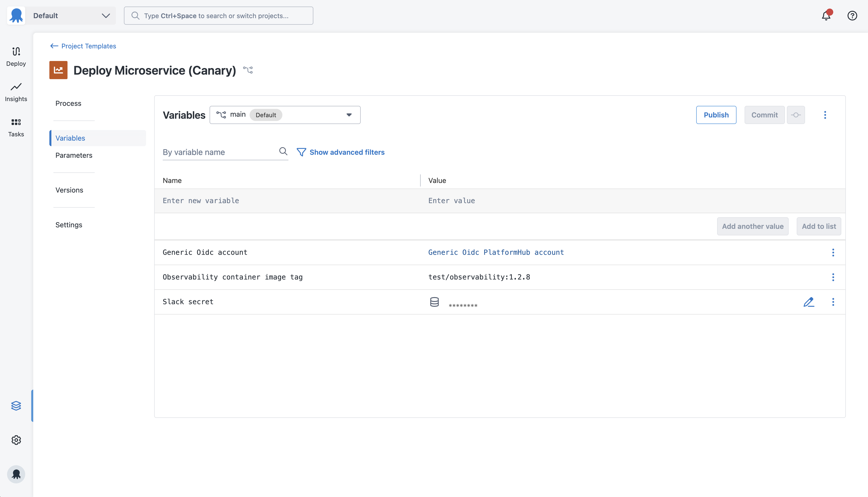Open the Versions tab
Image resolution: width=868 pixels, height=497 pixels.
pos(69,190)
